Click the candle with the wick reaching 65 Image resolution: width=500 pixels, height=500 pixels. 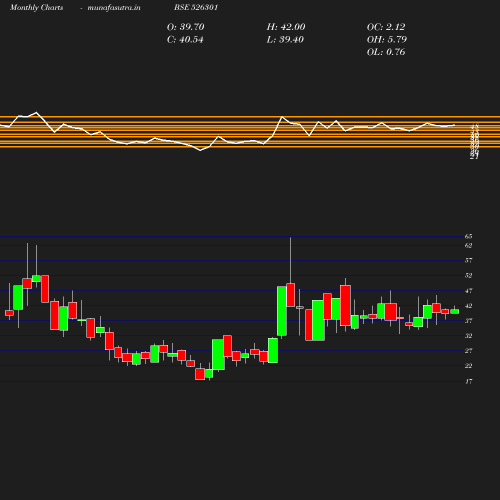coord(291,295)
